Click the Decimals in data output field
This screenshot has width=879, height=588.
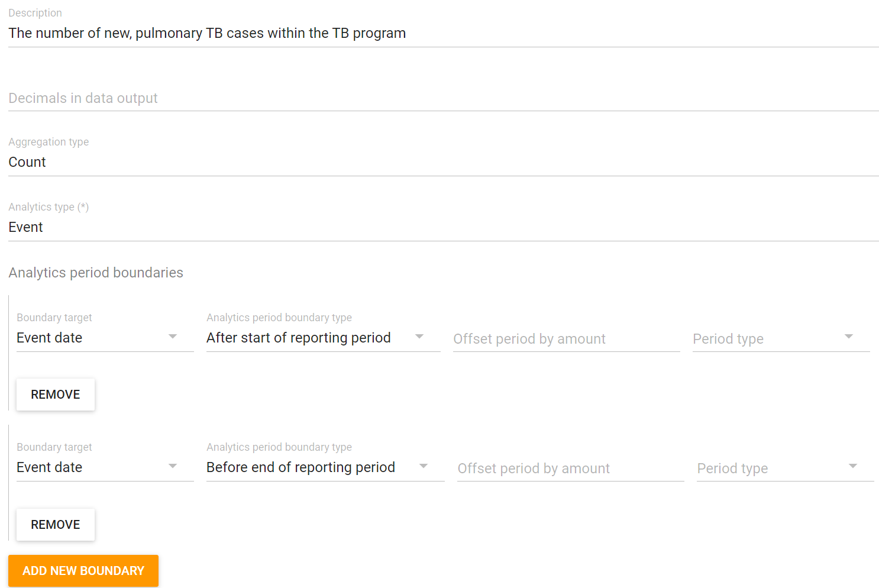tap(443, 98)
